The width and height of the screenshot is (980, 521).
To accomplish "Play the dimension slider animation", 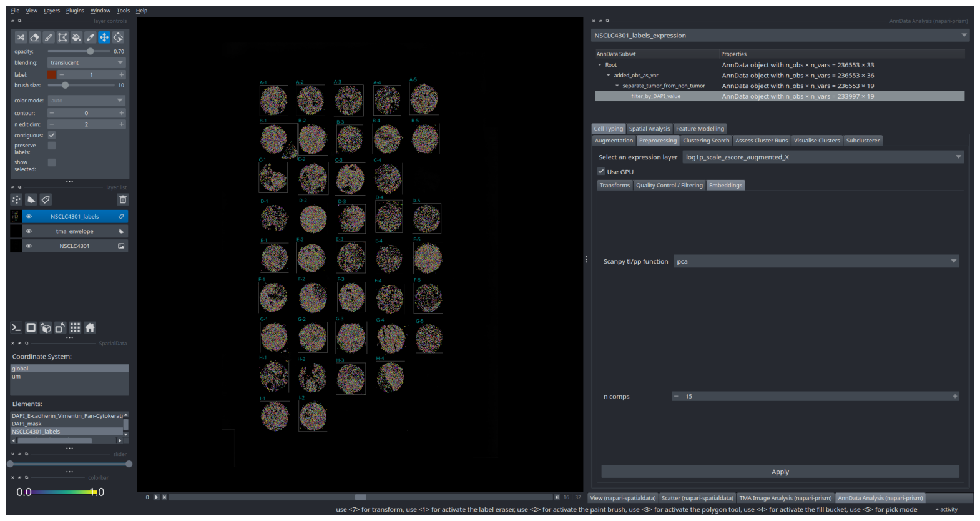I will [157, 497].
